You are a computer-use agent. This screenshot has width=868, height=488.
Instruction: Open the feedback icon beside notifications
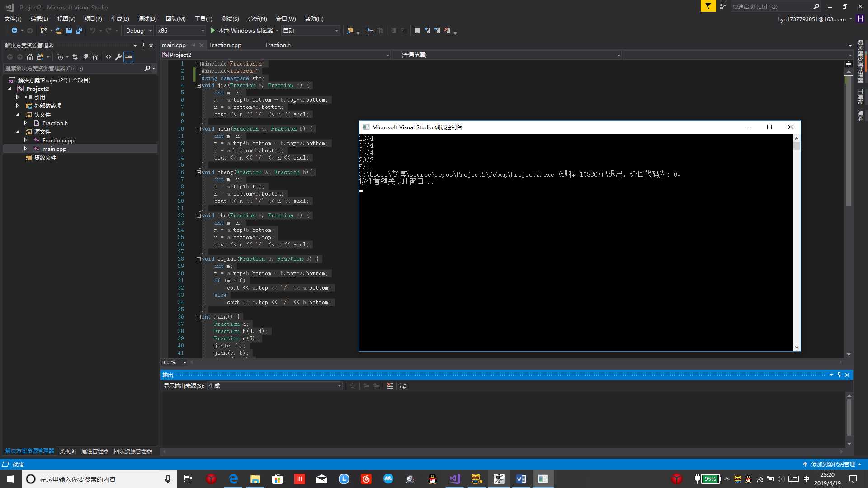(723, 6)
